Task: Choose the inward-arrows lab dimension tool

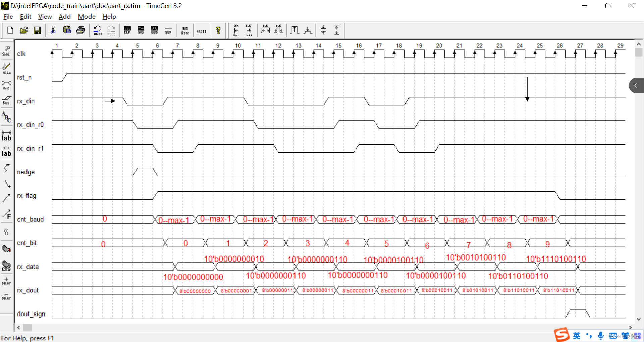Action: pyautogui.click(x=6, y=151)
